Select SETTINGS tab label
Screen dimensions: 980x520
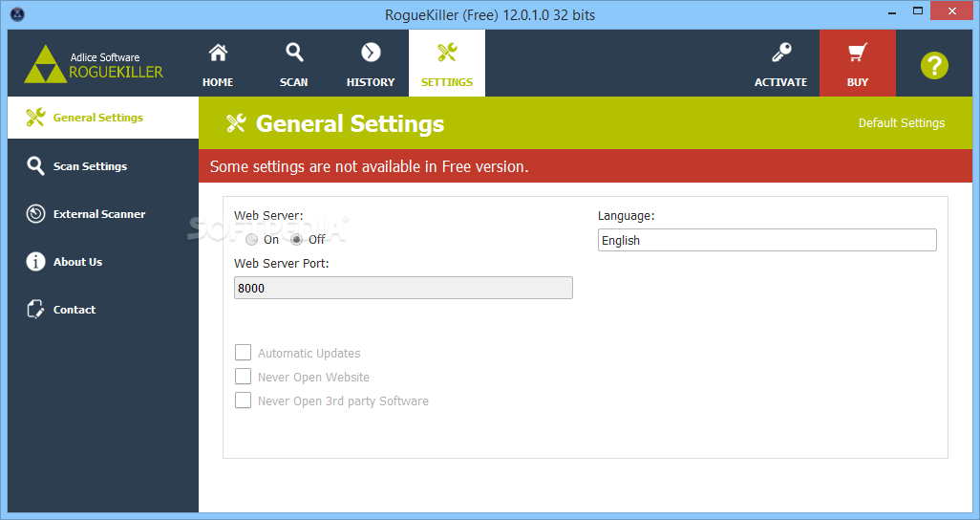click(x=447, y=82)
